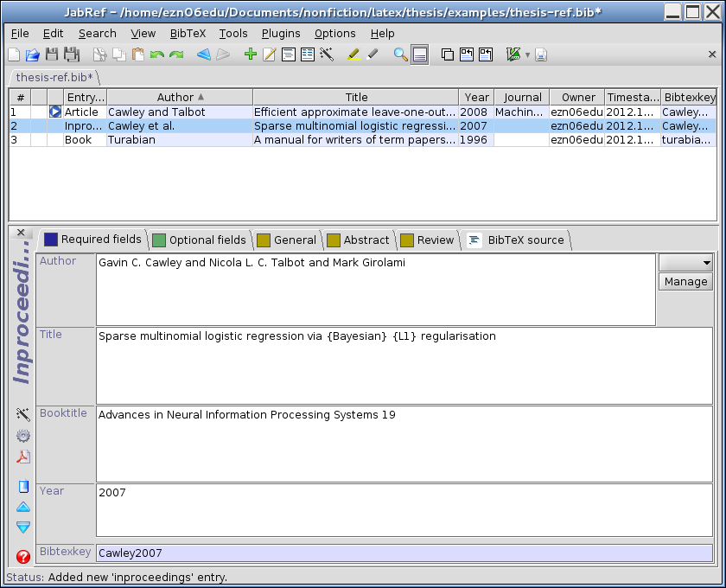This screenshot has height=588, width=726.
Task: Click the gear icon in entry editor sidebar
Action: pos(23,436)
